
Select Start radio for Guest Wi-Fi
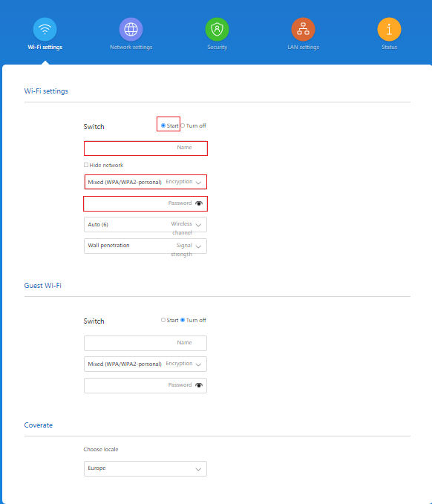tap(163, 320)
